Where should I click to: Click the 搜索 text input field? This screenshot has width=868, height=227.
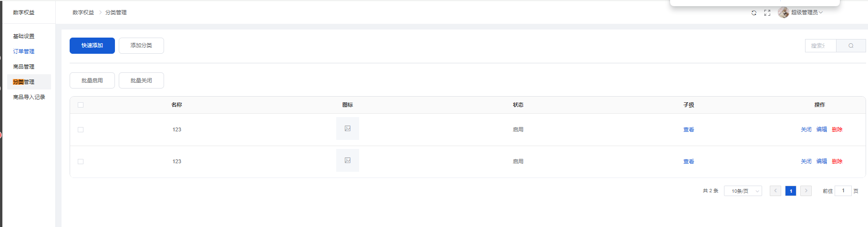click(x=820, y=46)
